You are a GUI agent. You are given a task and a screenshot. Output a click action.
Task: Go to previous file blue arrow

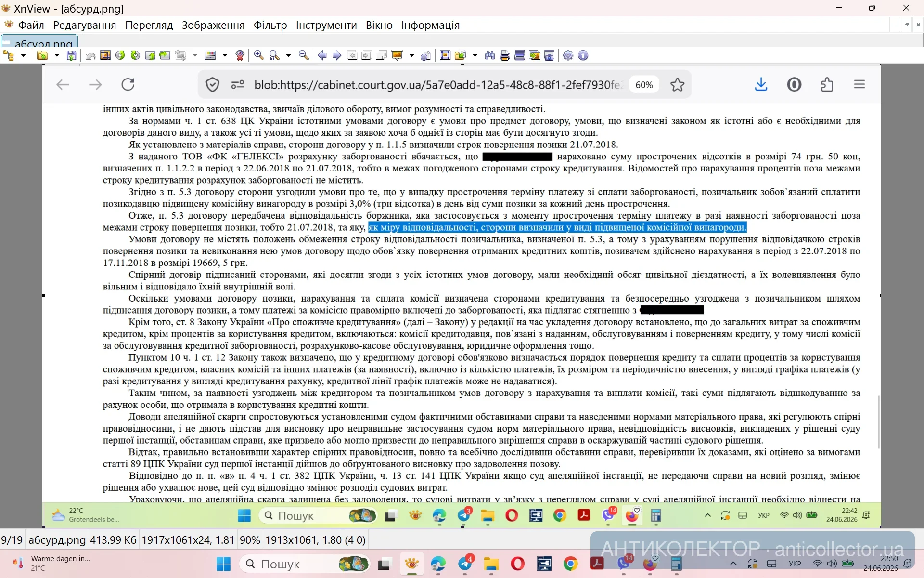[x=322, y=55]
